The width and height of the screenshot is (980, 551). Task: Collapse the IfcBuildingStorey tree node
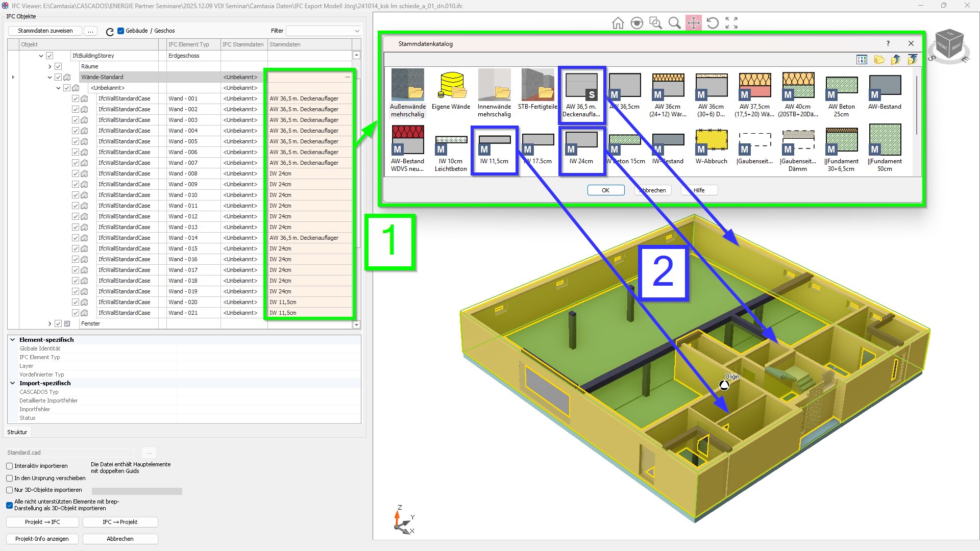coord(41,56)
